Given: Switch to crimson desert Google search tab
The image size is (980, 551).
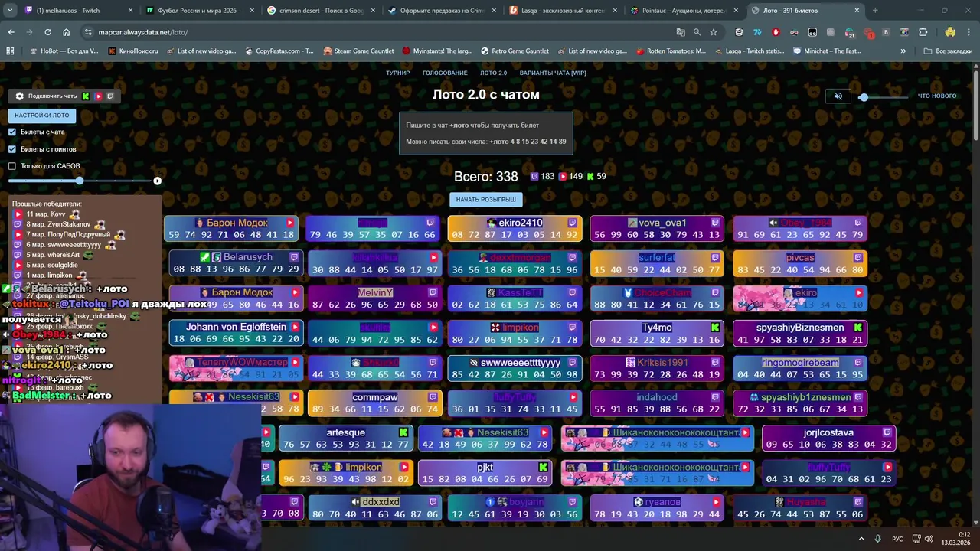Looking at the screenshot, I should pos(322,11).
